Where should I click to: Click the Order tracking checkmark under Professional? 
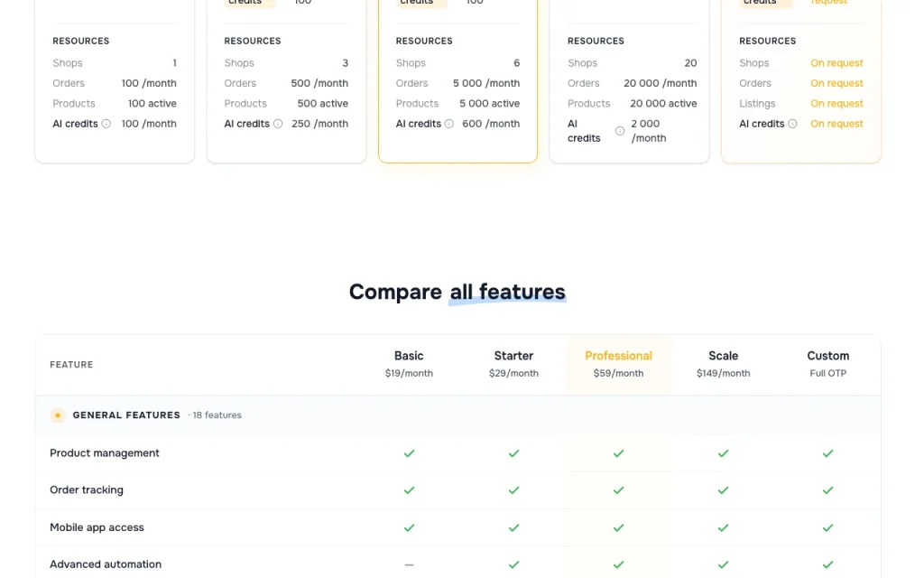click(618, 490)
